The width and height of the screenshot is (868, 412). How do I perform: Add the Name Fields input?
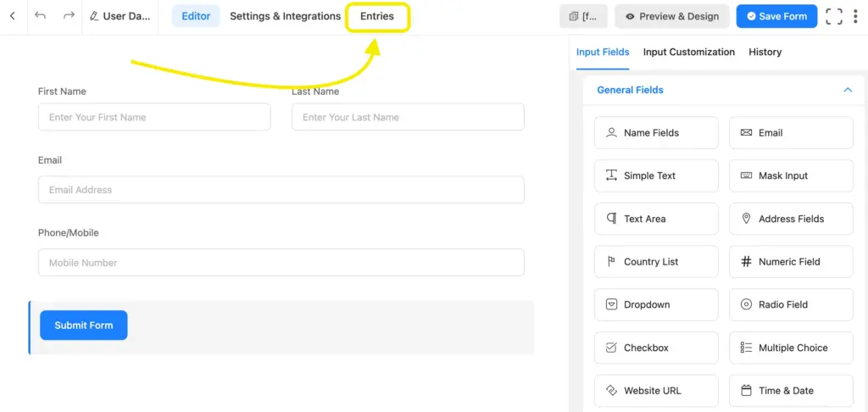[656, 133]
